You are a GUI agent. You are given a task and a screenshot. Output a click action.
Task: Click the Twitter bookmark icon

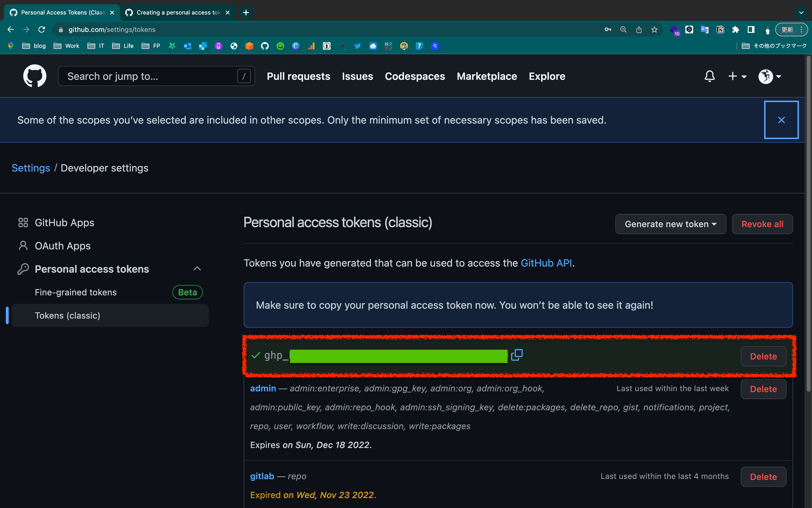coord(357,46)
